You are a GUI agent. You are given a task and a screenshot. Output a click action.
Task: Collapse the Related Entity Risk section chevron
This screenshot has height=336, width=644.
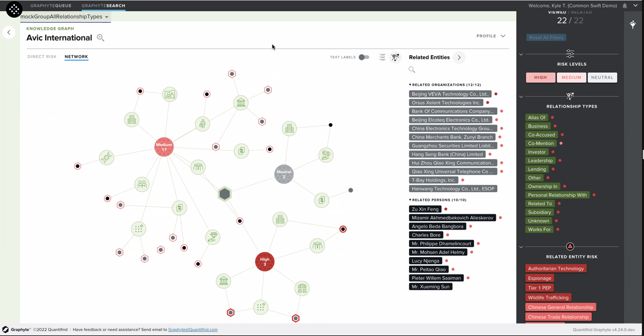[x=521, y=247]
